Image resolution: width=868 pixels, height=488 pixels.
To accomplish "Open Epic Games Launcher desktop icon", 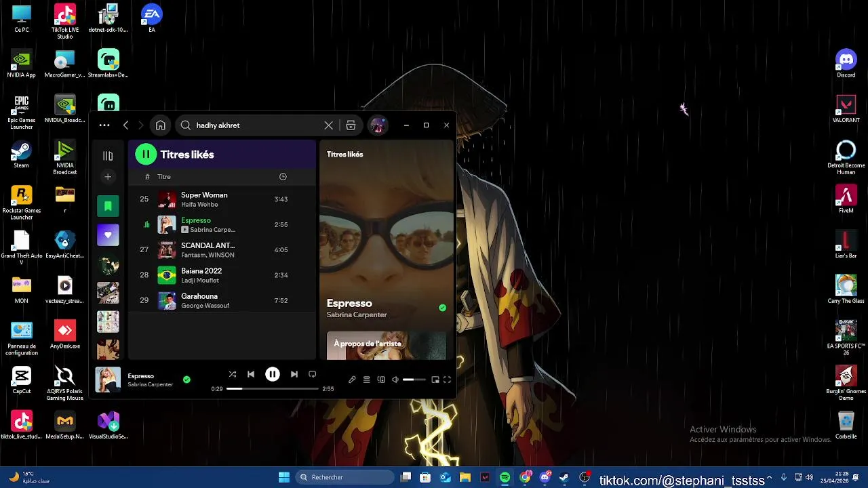I will (x=22, y=112).
